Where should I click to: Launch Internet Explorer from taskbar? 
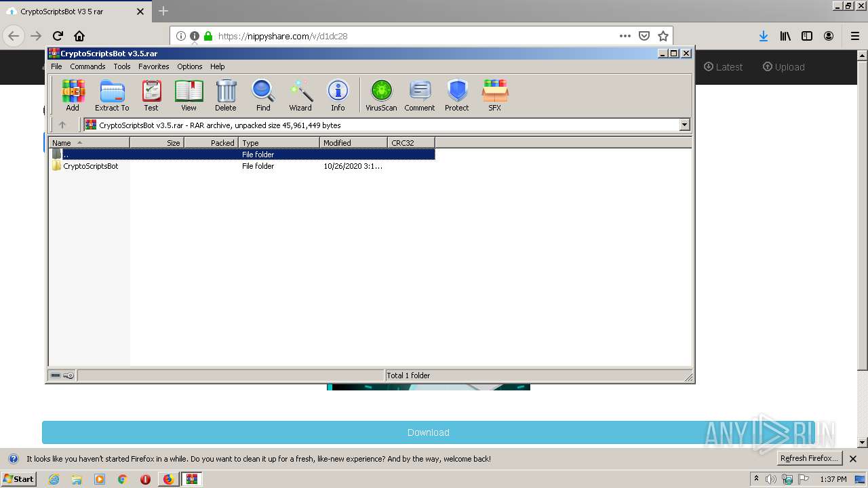point(54,479)
